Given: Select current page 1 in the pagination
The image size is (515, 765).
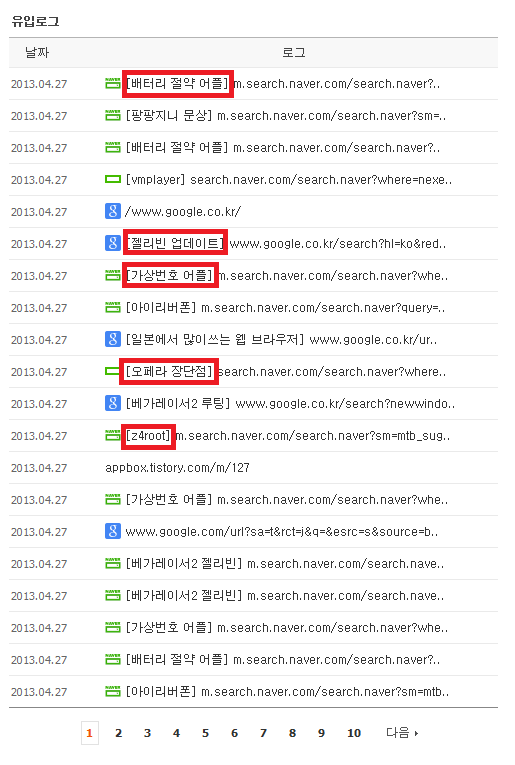Looking at the screenshot, I should (x=90, y=733).
